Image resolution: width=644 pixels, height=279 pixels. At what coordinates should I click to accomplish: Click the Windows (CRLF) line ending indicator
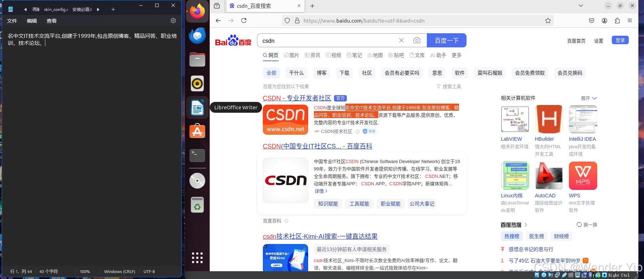point(120,272)
